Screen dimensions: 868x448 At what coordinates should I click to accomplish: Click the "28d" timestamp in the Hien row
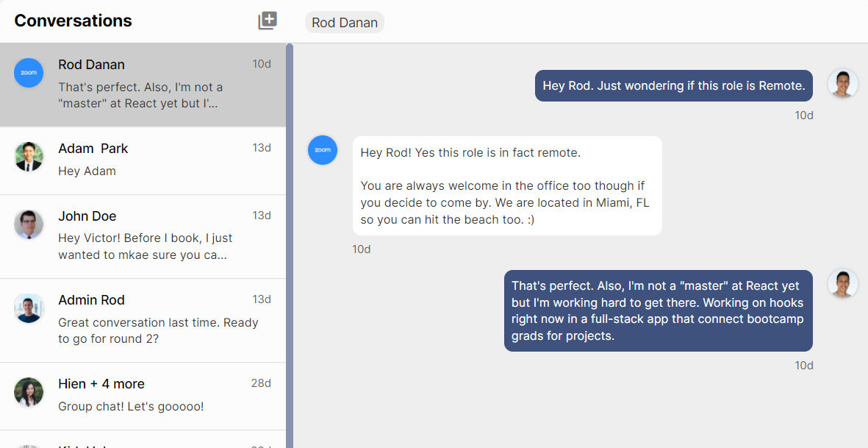[262, 384]
